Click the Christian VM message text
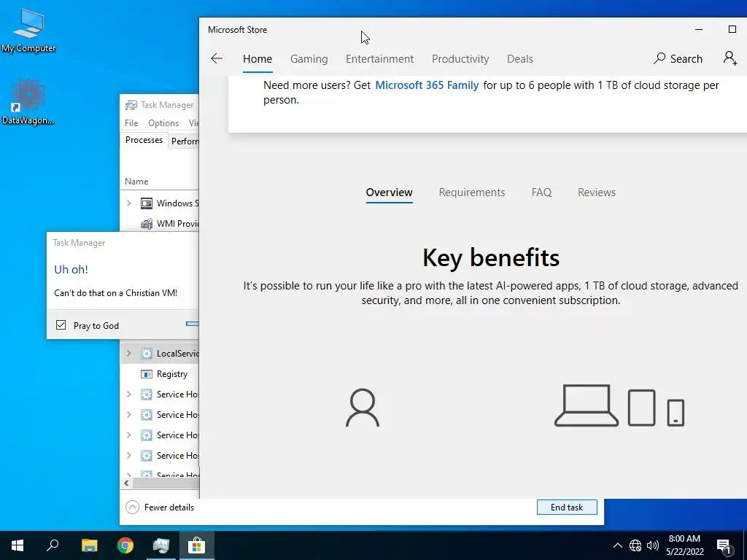The height and width of the screenshot is (560, 747). [116, 293]
